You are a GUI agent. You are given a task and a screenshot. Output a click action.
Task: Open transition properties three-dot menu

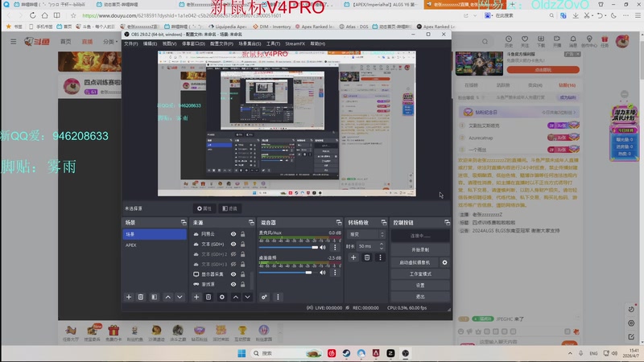coord(380,257)
